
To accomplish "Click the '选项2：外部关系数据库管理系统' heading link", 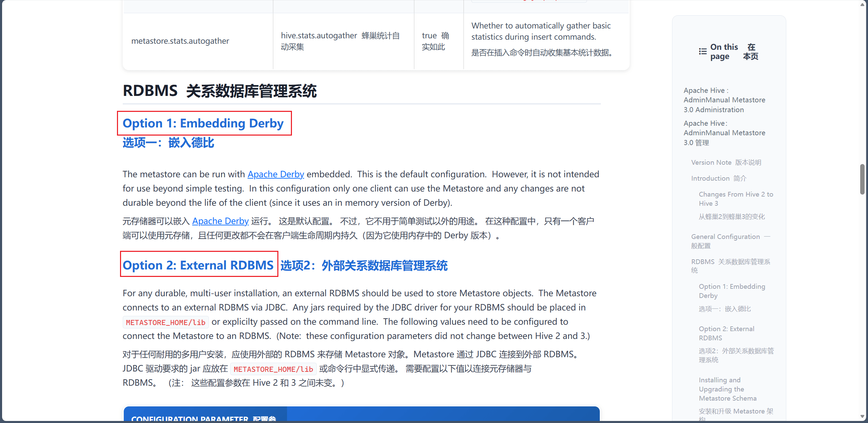I will tap(363, 265).
